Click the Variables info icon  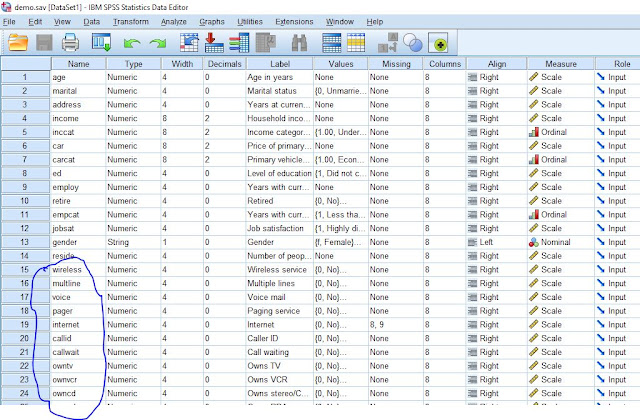click(x=239, y=42)
